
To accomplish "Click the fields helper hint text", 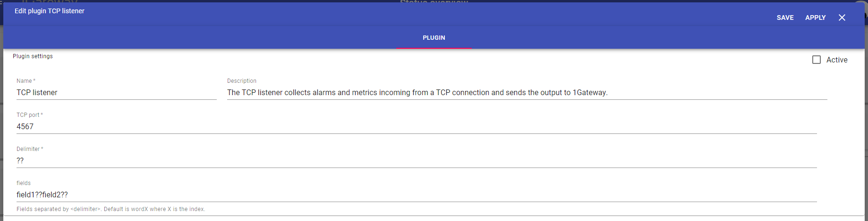I will [111, 209].
